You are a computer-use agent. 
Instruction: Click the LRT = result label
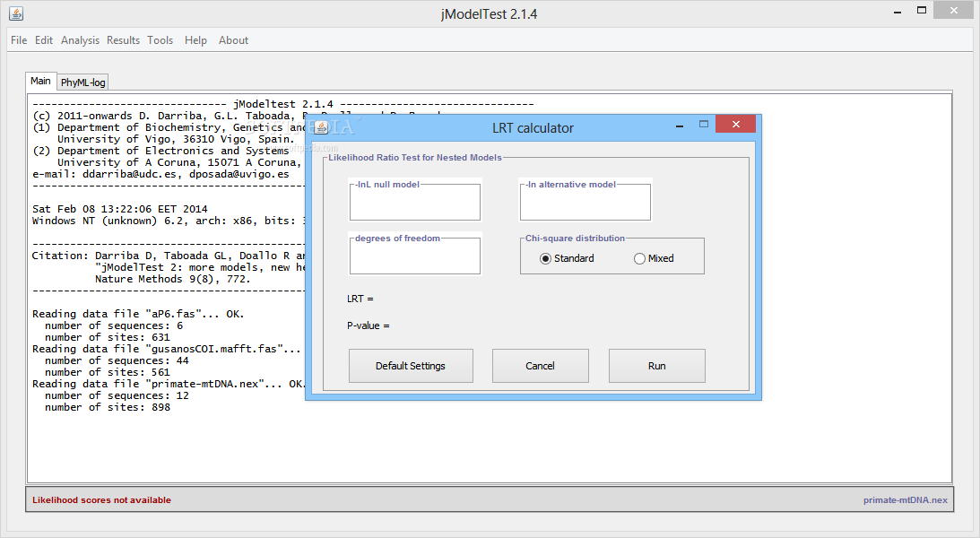click(360, 299)
